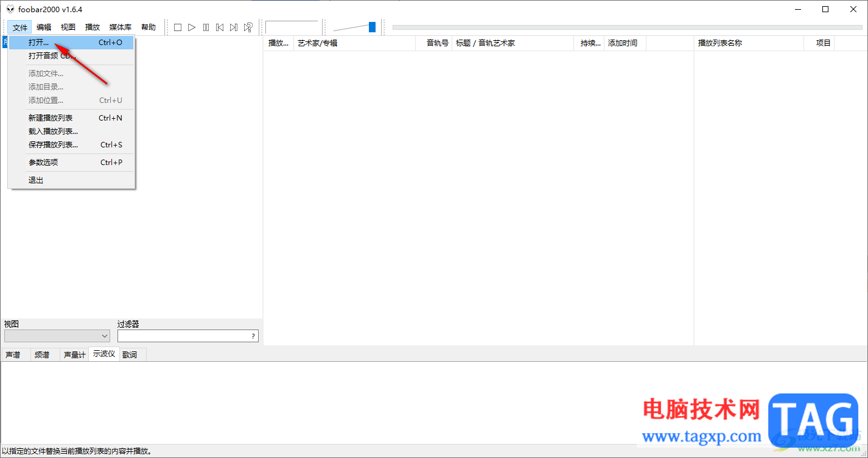Sort by 音轨号 column header
The image size is (868, 458).
pos(434,43)
